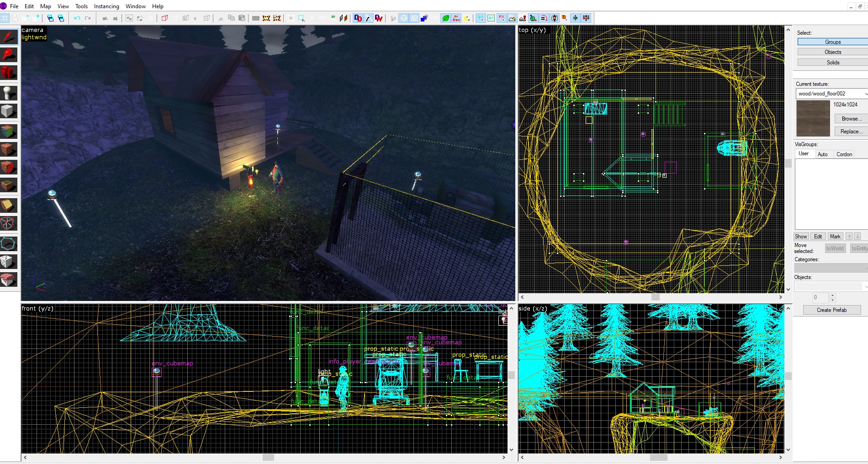This screenshot has height=464, width=868.
Task: Open the Edit menu
Action: coord(29,6)
